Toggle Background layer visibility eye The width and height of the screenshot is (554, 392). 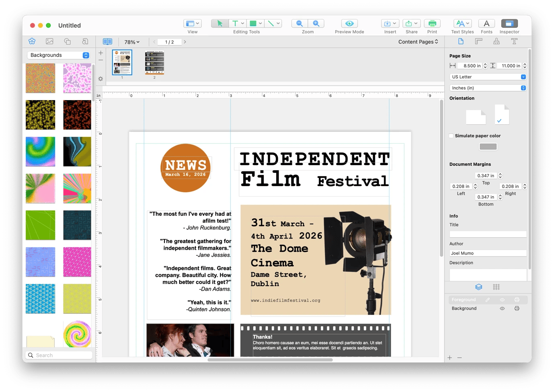(x=502, y=309)
